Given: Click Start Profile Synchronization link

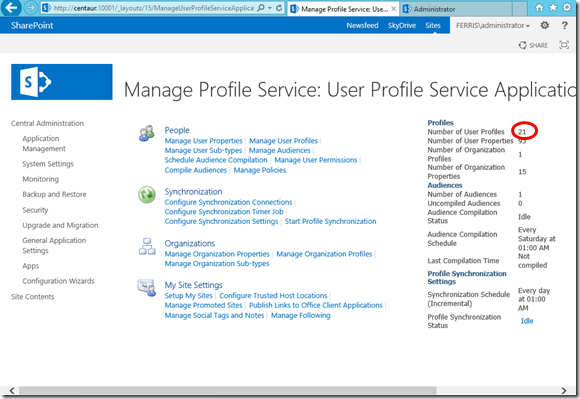Looking at the screenshot, I should pyautogui.click(x=330, y=222).
